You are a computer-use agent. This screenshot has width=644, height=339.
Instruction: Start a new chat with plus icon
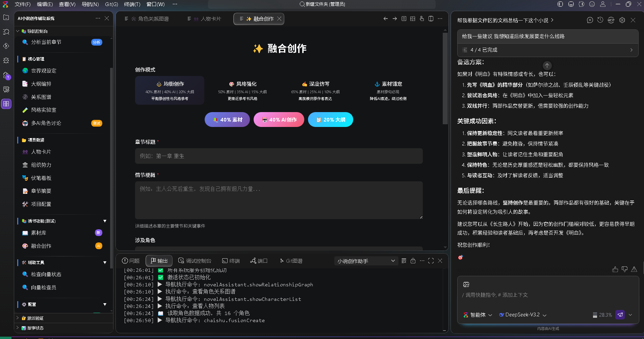(590, 20)
